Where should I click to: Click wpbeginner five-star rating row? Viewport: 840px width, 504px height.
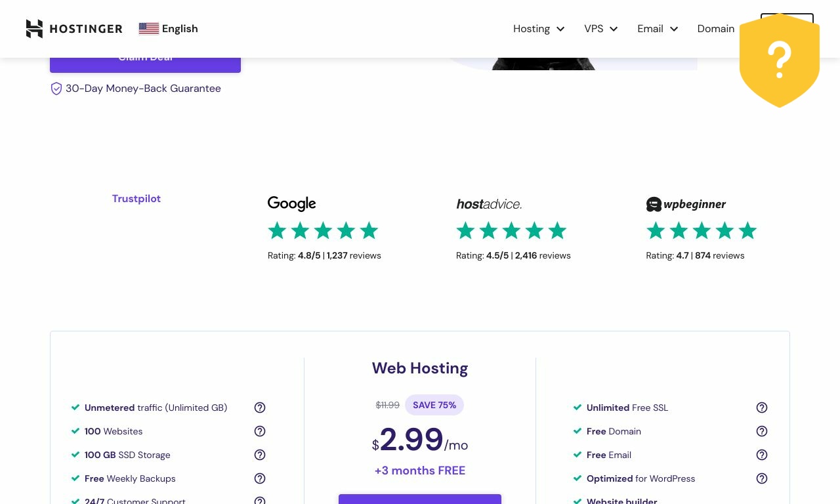pos(702,230)
